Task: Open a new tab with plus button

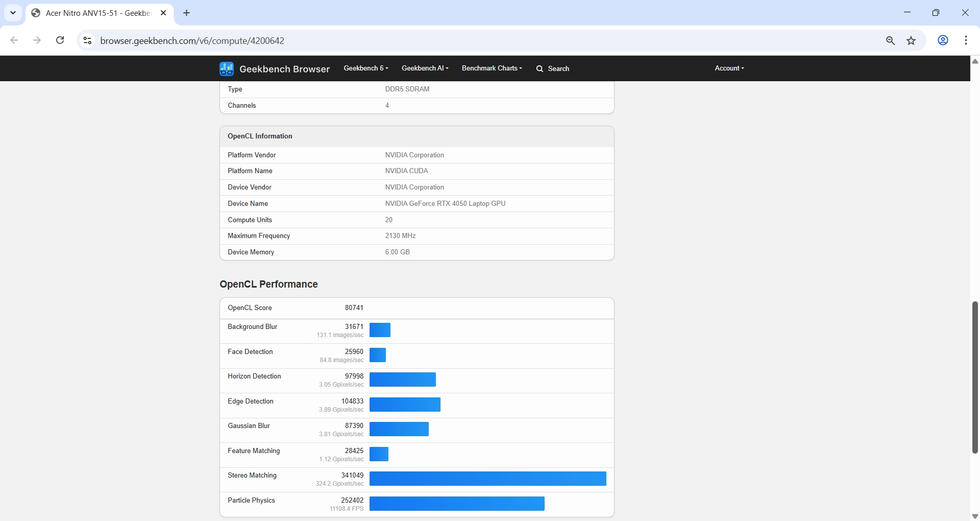Action: tap(187, 13)
